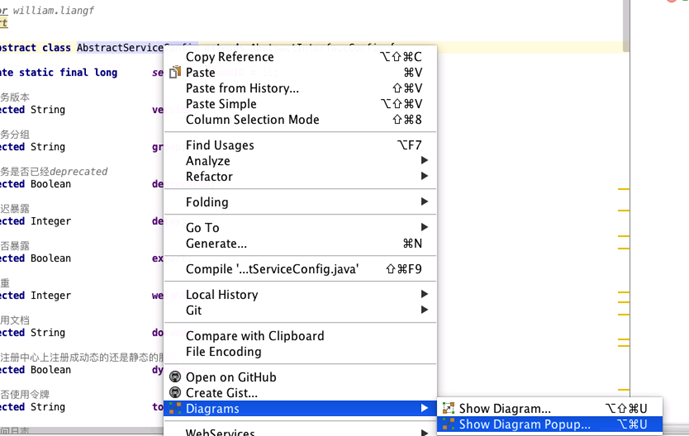Select Copy Reference from context menu
Screen dimensions: 689x436
pyautogui.click(x=230, y=57)
